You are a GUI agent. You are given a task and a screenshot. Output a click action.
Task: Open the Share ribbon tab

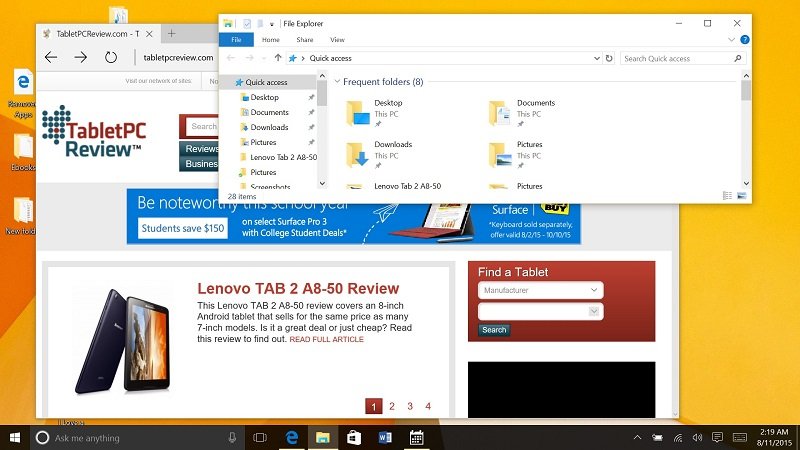305,40
